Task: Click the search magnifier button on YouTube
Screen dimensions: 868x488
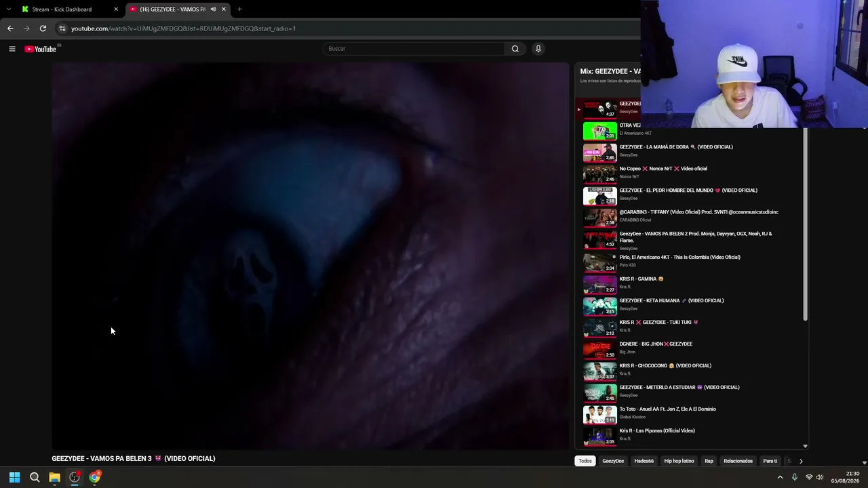Action: pyautogui.click(x=515, y=49)
